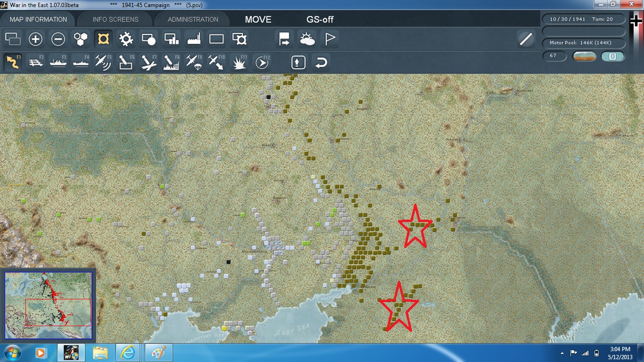The image size is (644, 362).
Task: Select the F10 air transfer mode
Action: coord(216,62)
